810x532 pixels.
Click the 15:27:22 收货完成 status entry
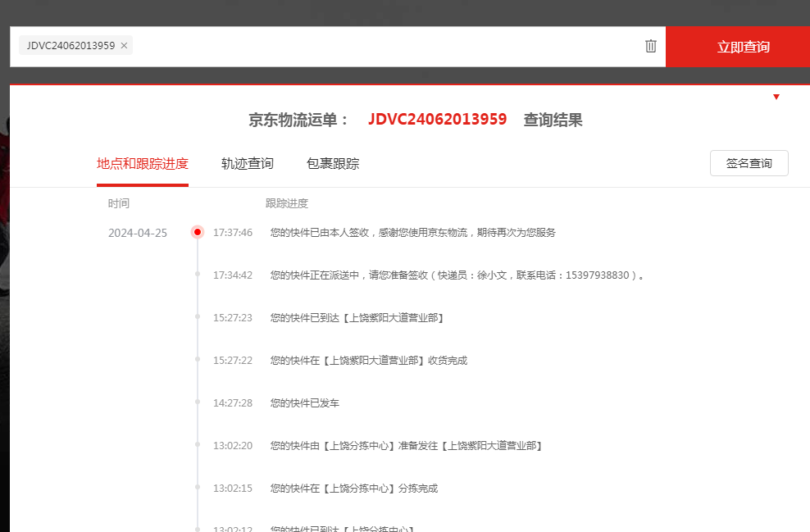click(x=369, y=361)
